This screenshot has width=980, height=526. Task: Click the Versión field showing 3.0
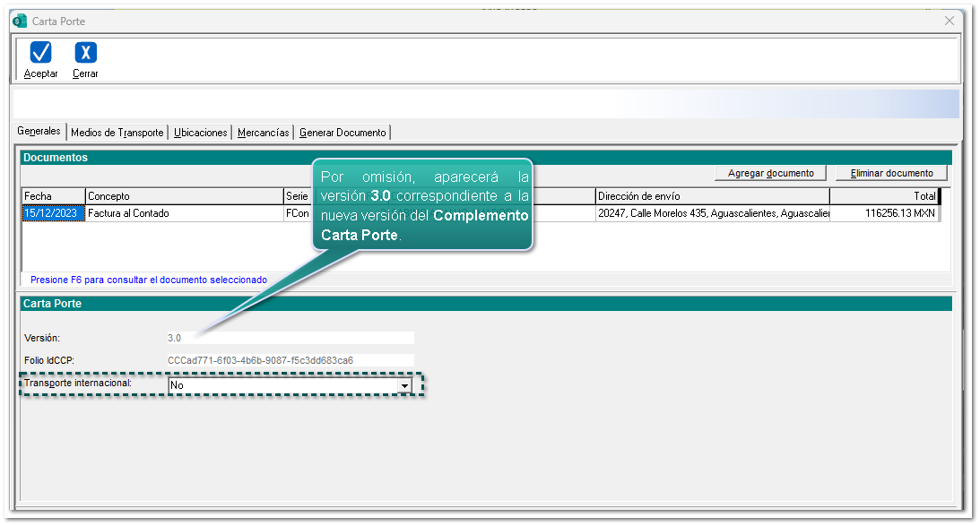(x=290, y=338)
